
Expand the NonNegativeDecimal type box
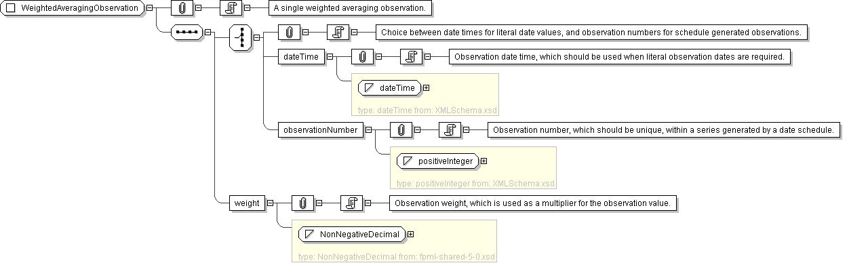click(x=410, y=234)
